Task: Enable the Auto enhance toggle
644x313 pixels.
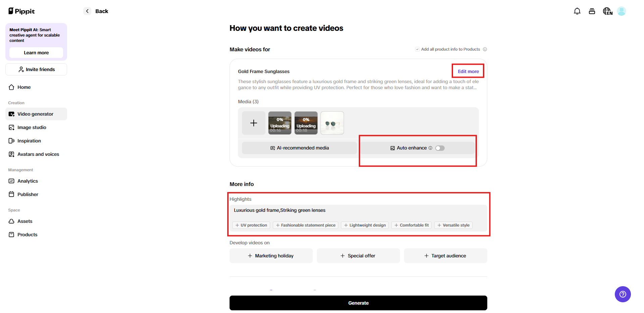Action: 440,148
